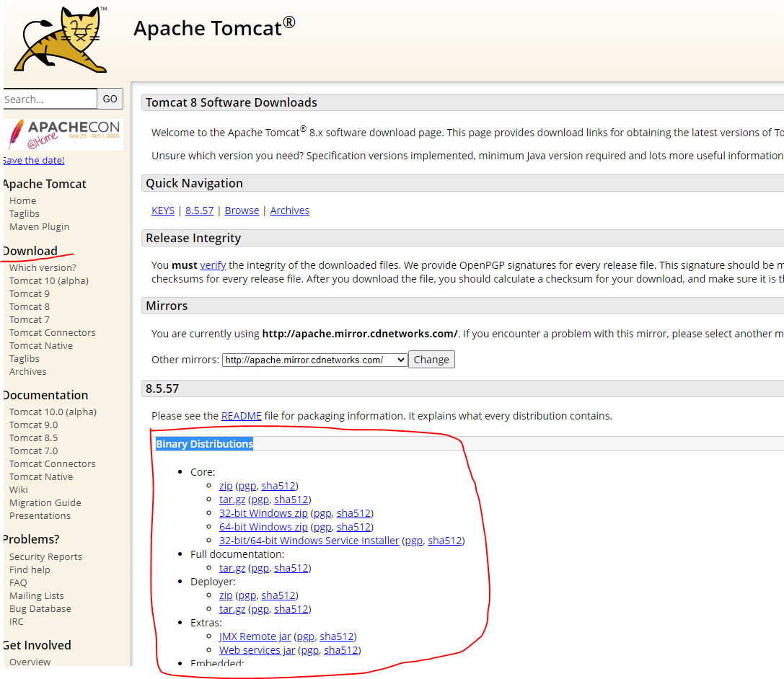Click Archives in Quick Navigation
The width and height of the screenshot is (784, 679).
click(x=290, y=210)
